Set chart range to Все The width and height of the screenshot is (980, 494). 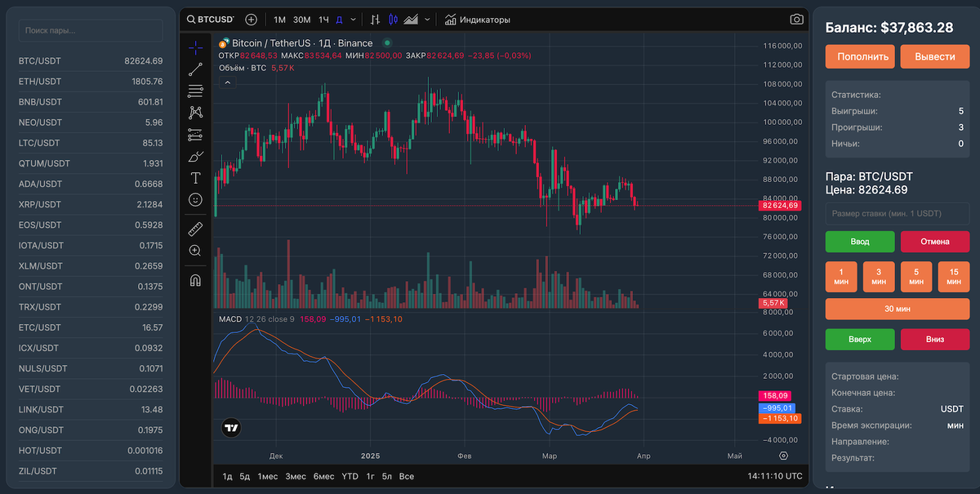407,476
